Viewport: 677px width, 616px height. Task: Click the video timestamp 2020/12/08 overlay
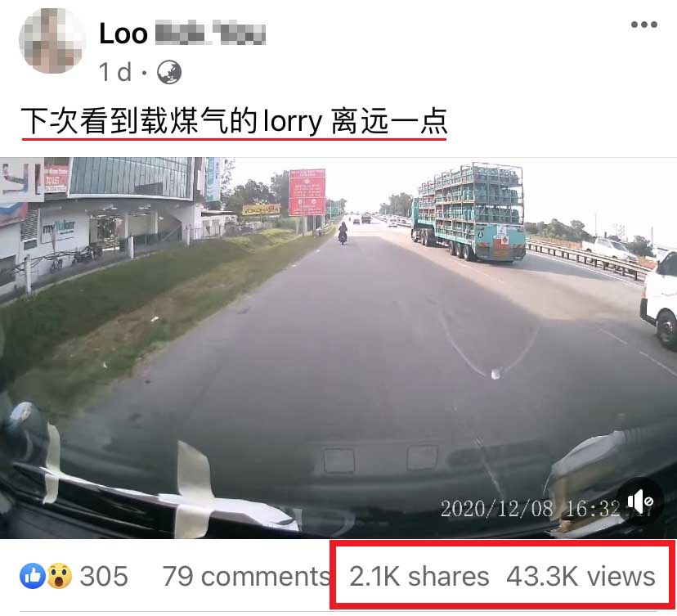point(531,509)
